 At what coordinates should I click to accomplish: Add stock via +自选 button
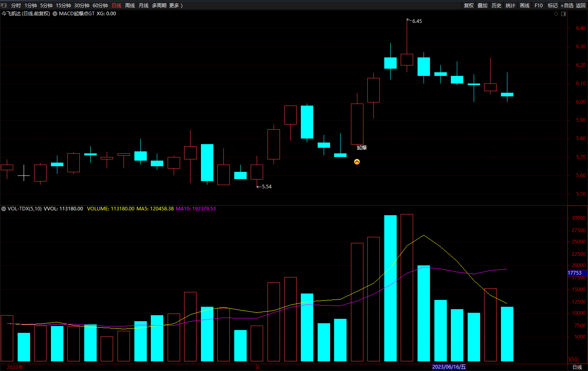tap(567, 6)
